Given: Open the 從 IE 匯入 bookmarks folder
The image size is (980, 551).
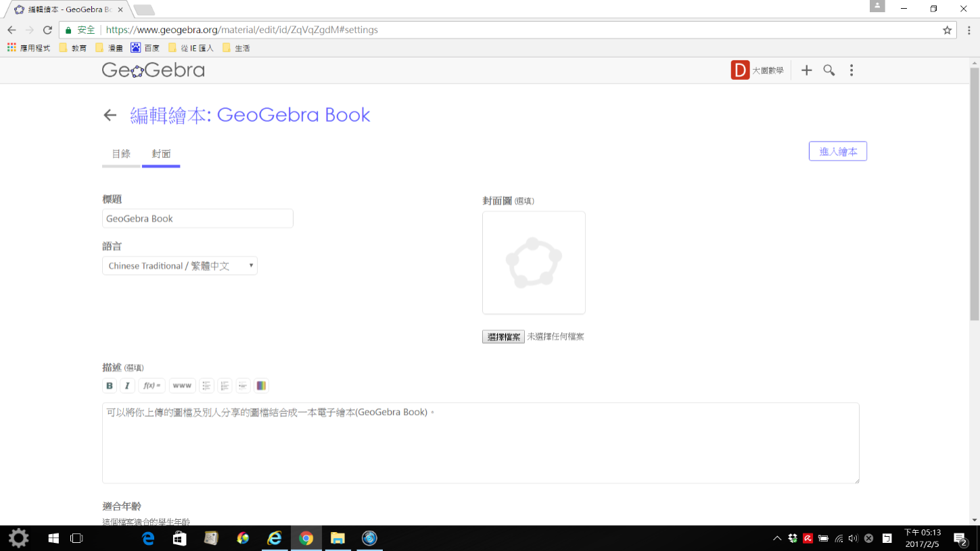Looking at the screenshot, I should coord(191,48).
